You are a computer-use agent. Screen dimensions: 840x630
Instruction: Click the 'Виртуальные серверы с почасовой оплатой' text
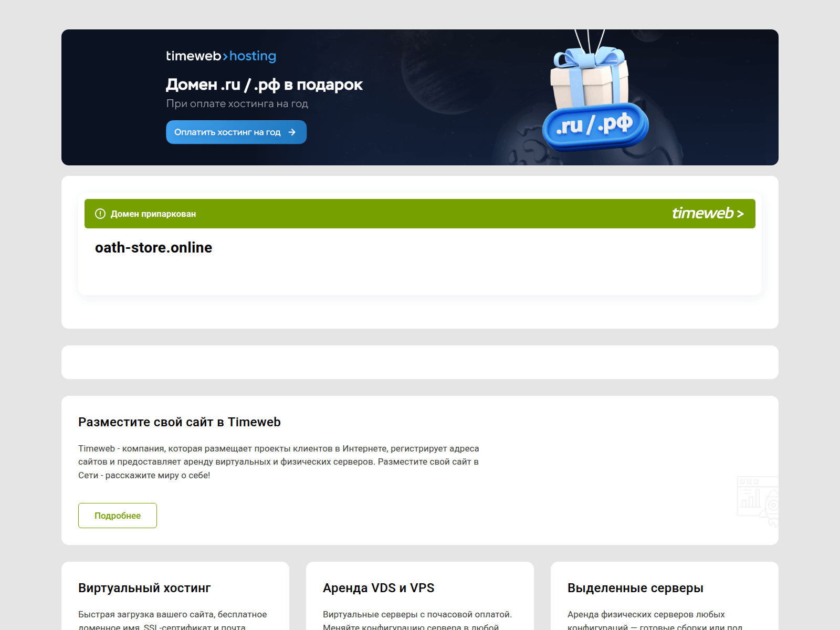[417, 615]
